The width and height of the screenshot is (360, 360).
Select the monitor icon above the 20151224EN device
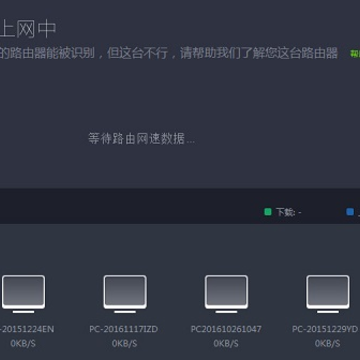pos(23,294)
